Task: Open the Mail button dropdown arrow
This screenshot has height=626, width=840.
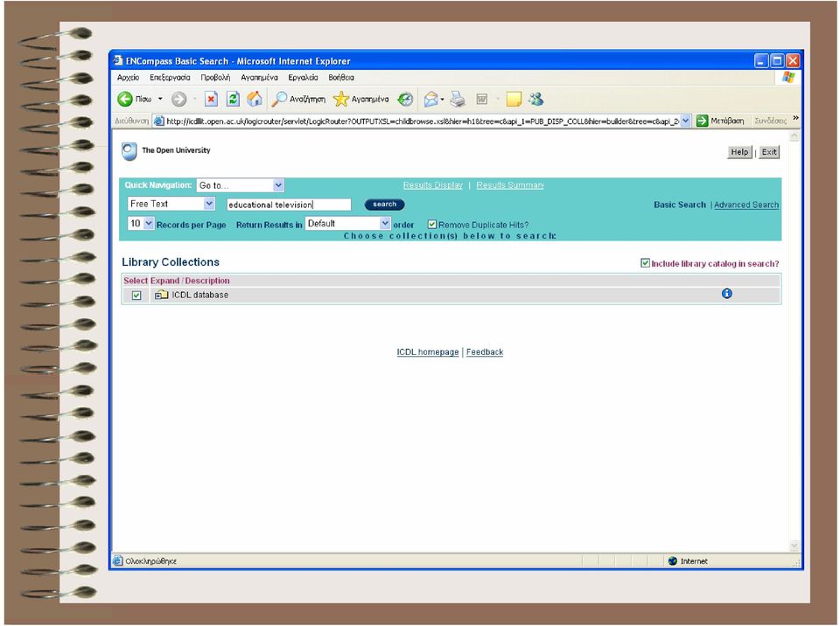Action: [x=443, y=99]
